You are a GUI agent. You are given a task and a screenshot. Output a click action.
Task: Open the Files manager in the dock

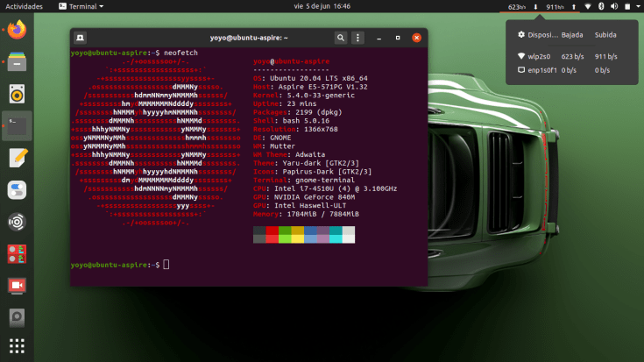pyautogui.click(x=17, y=62)
